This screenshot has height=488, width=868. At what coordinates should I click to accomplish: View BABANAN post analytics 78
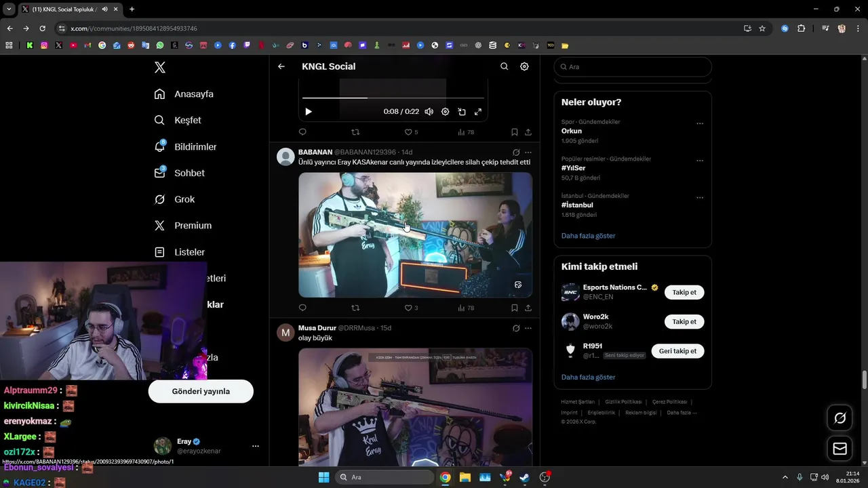click(x=466, y=308)
